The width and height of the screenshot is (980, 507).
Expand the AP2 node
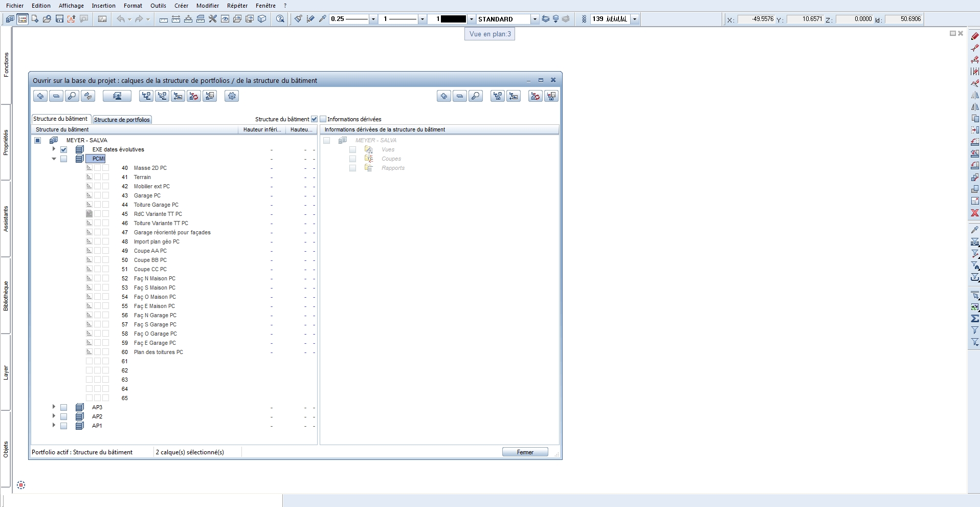tap(54, 416)
